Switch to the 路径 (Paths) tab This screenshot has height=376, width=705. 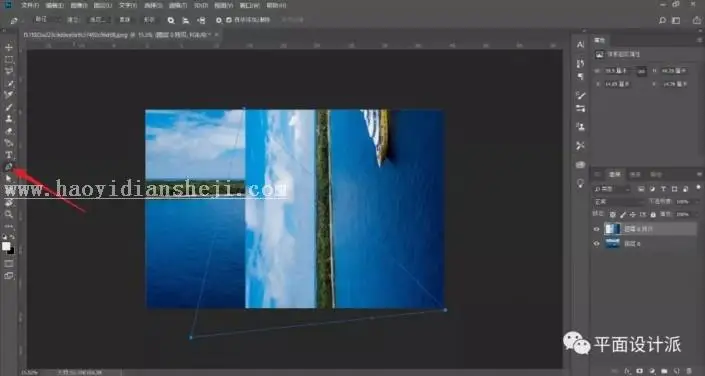(656, 175)
